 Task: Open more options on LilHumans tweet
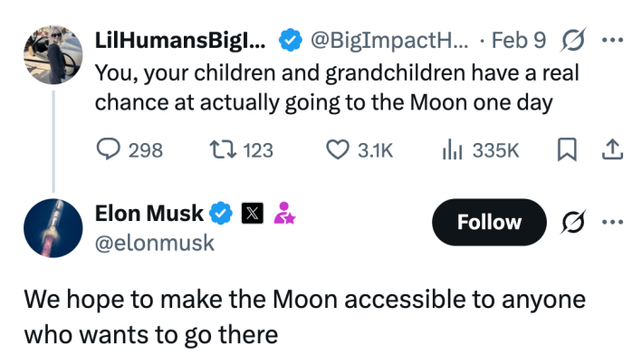pos(612,41)
